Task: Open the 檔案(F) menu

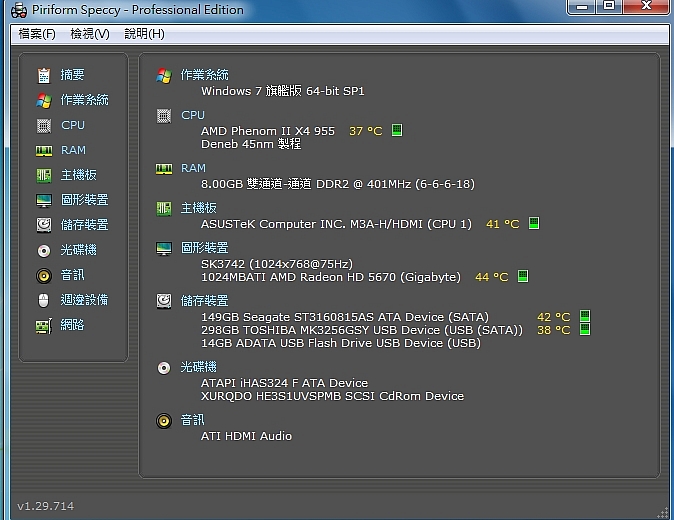Action: click(37, 34)
